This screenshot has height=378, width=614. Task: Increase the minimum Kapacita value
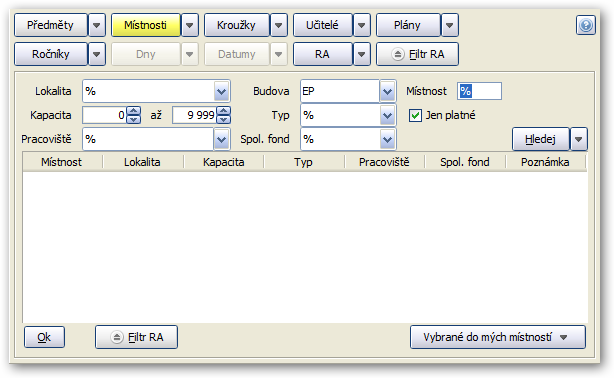pos(134,111)
